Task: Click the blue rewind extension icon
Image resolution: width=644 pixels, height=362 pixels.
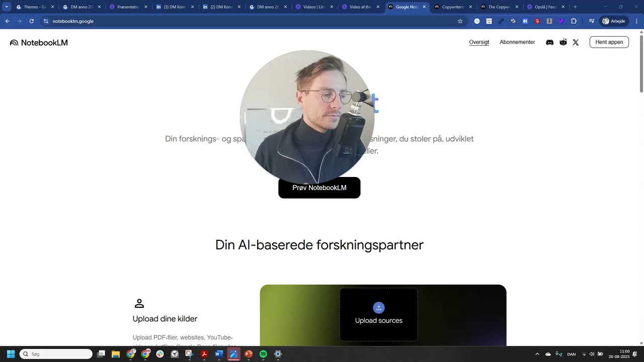Action: 525,21
